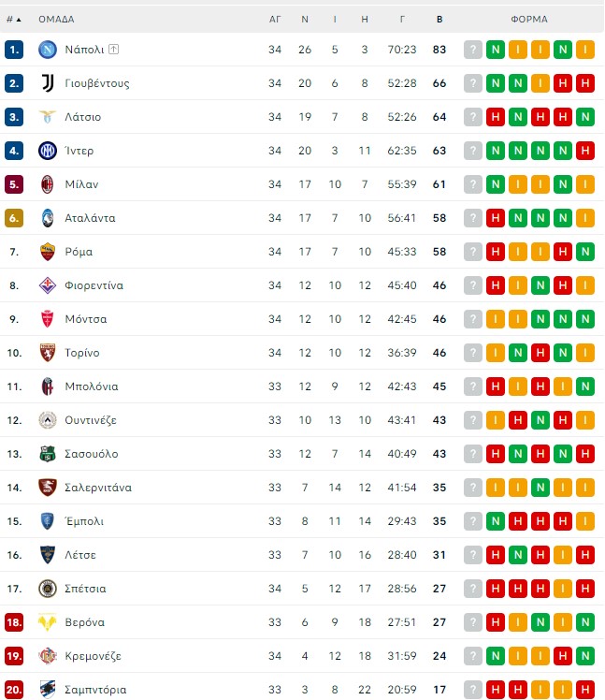Click Ίντερ's last red Η form badge
The width and height of the screenshot is (605, 700).
click(585, 151)
